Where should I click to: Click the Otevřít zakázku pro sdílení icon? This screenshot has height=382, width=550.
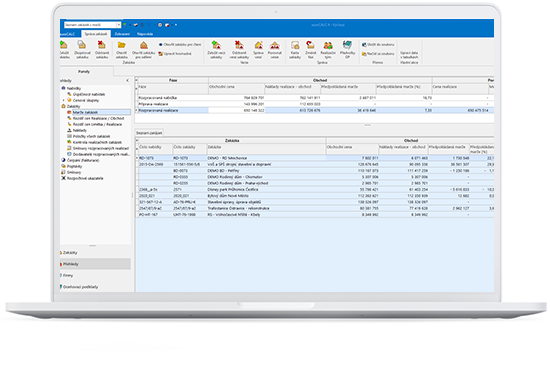143,45
